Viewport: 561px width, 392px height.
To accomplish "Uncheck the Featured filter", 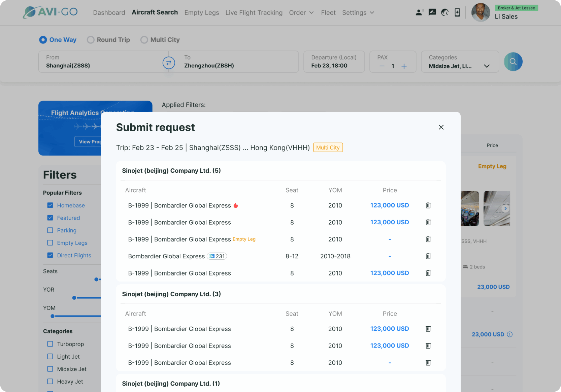I will (50, 218).
